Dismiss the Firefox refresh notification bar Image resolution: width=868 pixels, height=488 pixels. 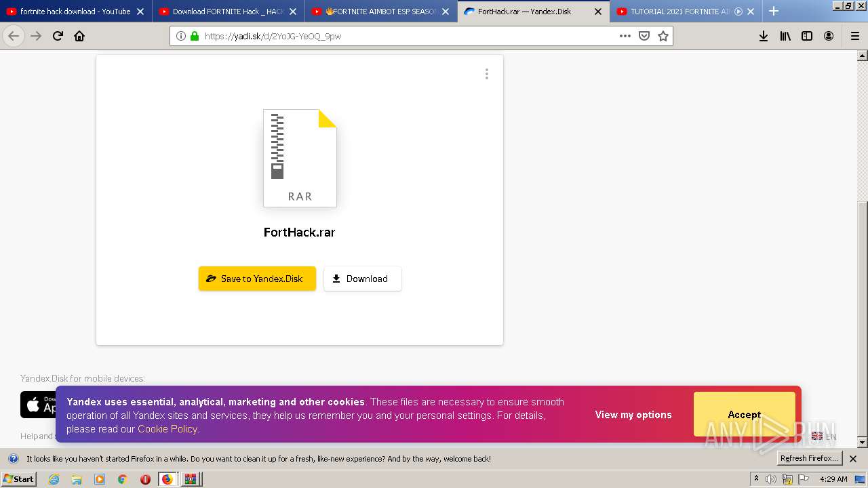853,459
